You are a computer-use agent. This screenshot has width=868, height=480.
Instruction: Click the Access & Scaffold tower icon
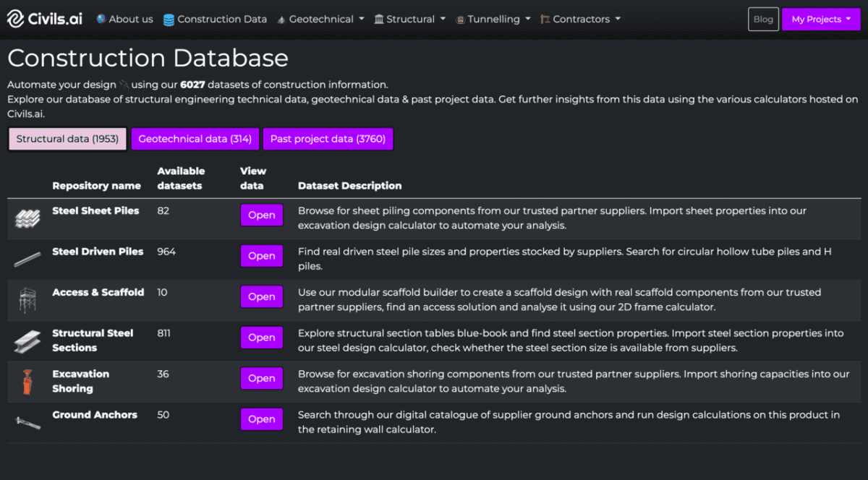click(x=27, y=299)
